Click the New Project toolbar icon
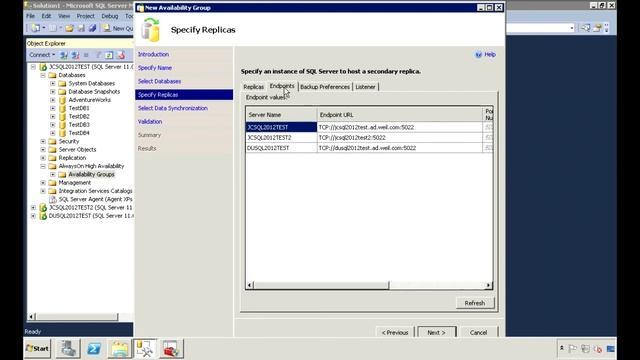The width and height of the screenshot is (640, 360). click(x=36, y=28)
